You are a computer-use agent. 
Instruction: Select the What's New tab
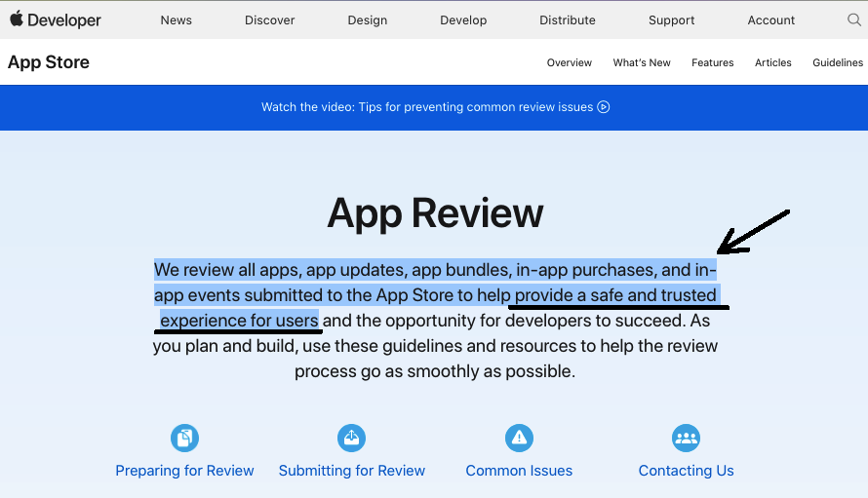coord(642,62)
